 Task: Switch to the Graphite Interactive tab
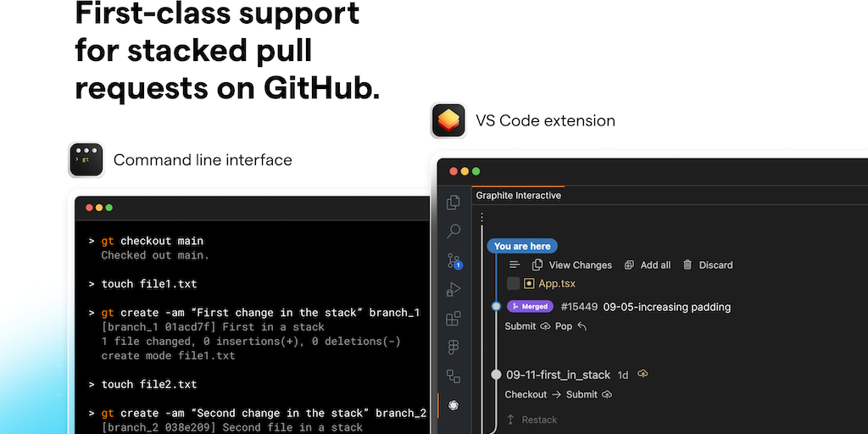point(518,196)
